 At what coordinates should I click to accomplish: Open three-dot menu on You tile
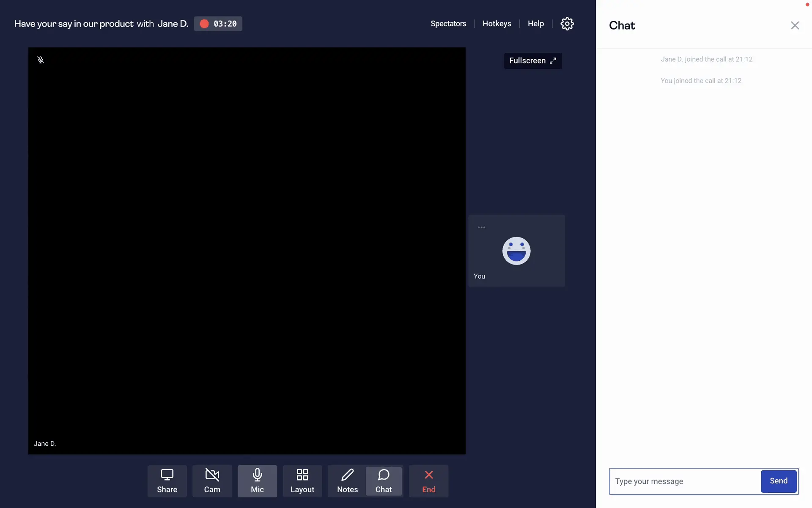pyautogui.click(x=481, y=227)
